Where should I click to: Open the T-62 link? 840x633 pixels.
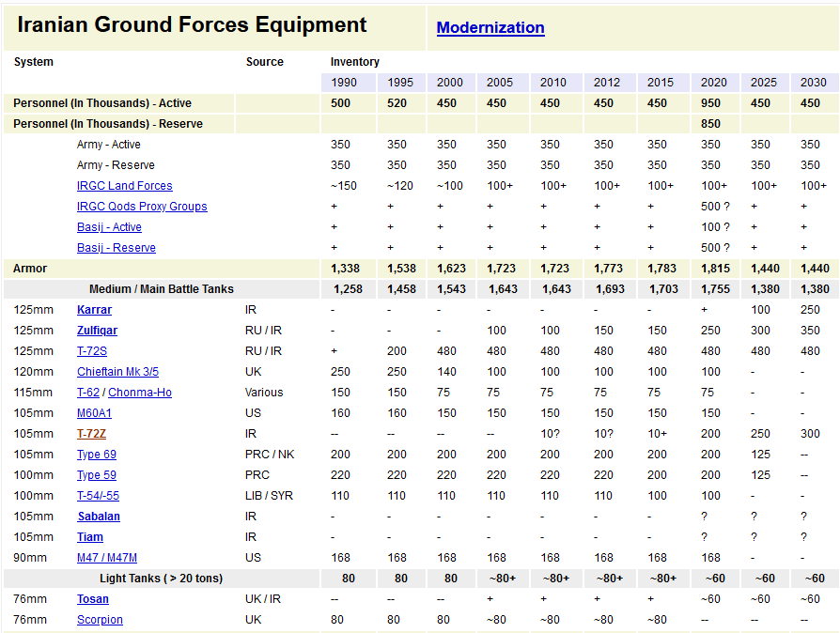[88, 393]
